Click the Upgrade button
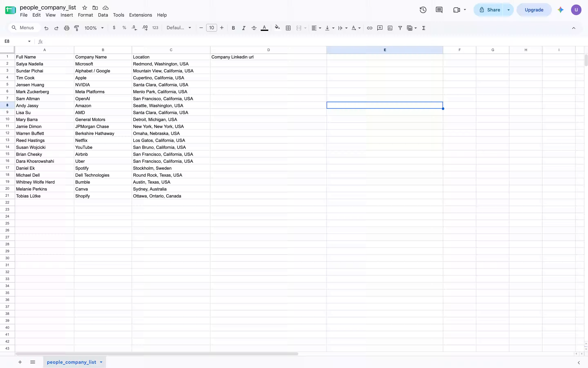The height and width of the screenshot is (368, 588). 534,10
